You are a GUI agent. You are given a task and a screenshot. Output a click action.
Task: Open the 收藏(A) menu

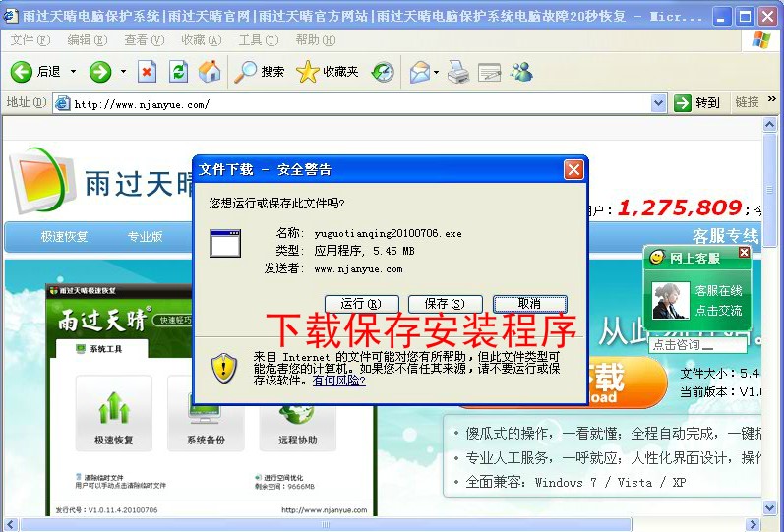pyautogui.click(x=201, y=40)
